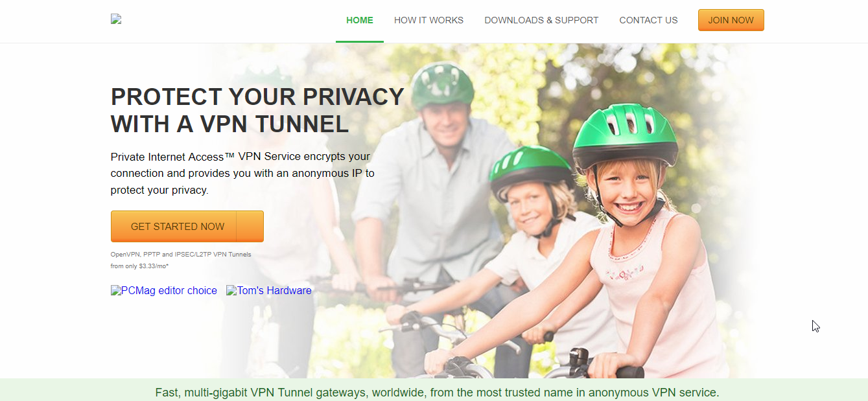Click the Private Internet Access description paragraph

point(242,174)
